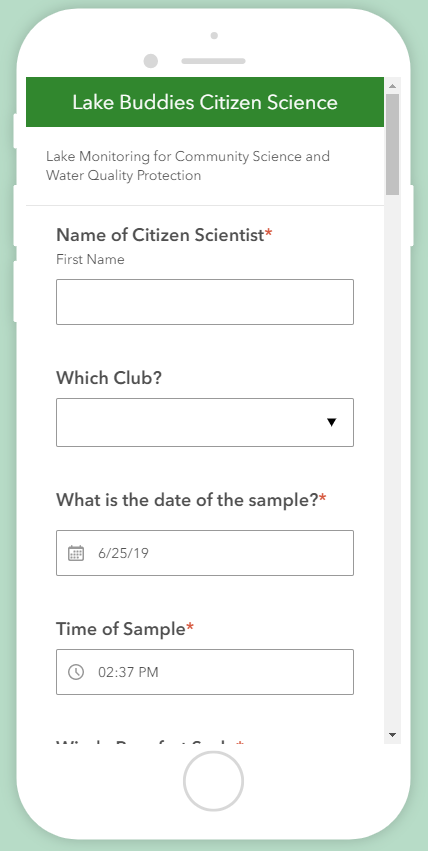
Task: Click "What is the date of the sample?" label
Action: pos(191,499)
